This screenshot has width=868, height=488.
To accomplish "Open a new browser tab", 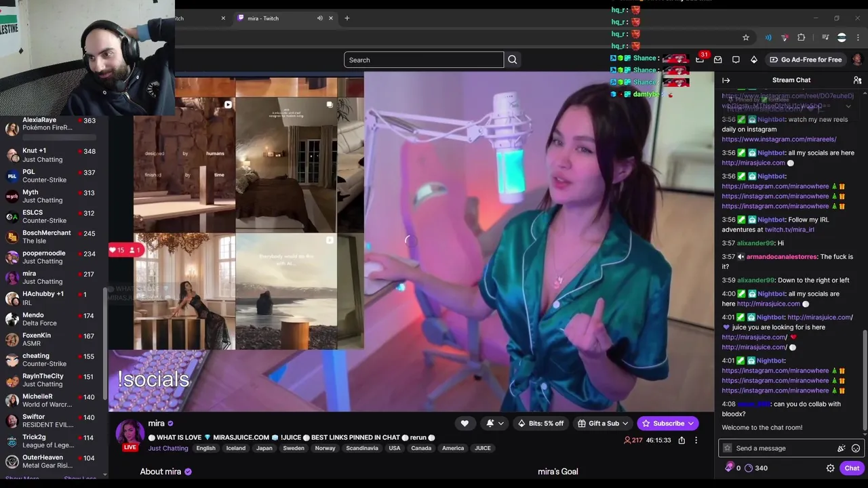I will coord(347,18).
